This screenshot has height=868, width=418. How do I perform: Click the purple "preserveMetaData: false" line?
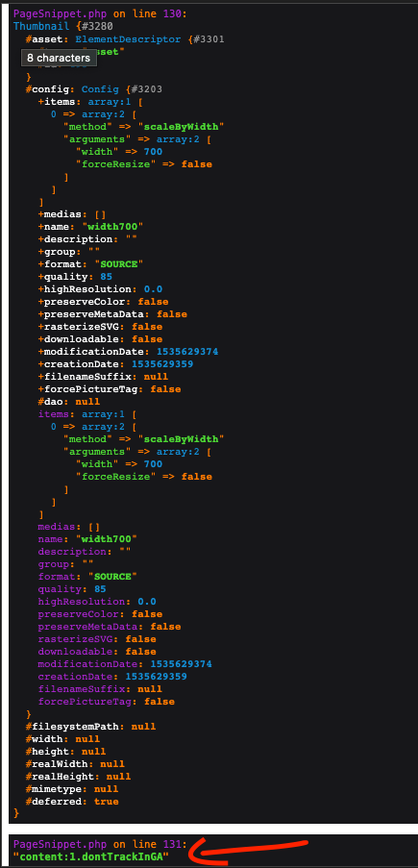click(x=110, y=627)
